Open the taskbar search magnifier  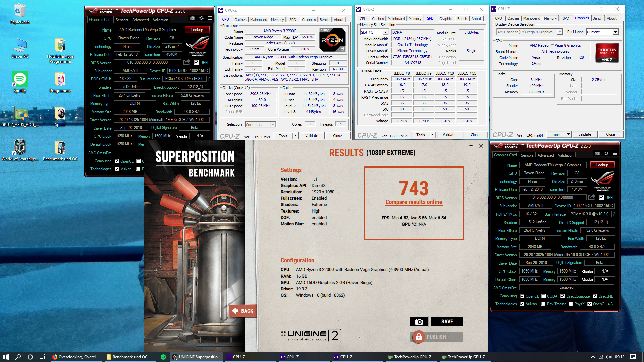click(18, 357)
